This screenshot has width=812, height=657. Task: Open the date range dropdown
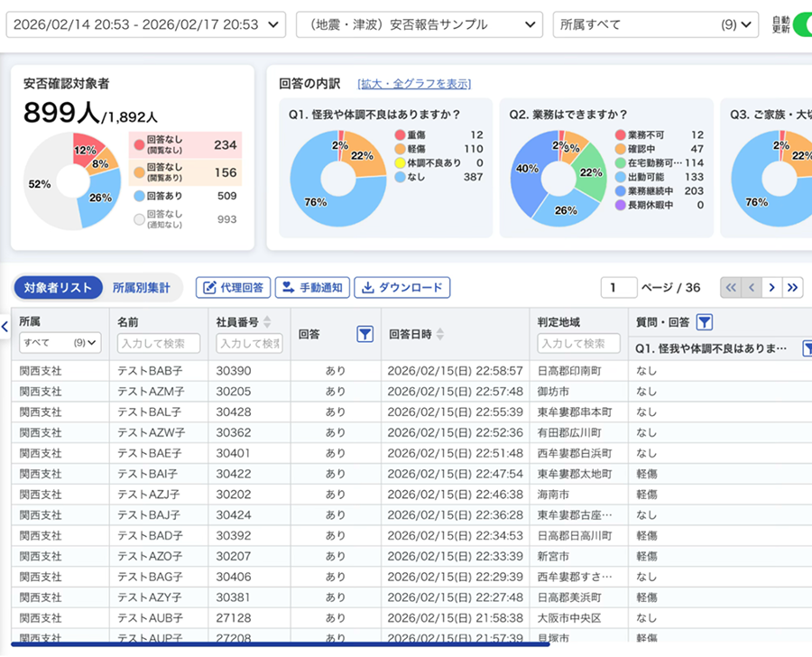145,24
